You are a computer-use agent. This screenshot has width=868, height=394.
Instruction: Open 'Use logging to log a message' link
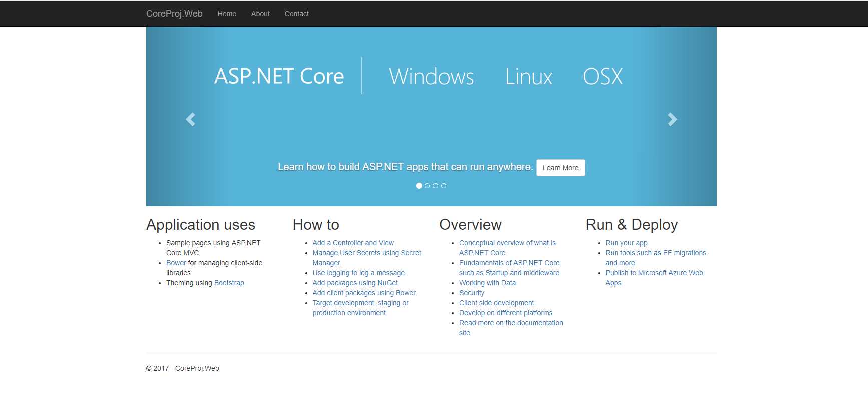pyautogui.click(x=359, y=273)
